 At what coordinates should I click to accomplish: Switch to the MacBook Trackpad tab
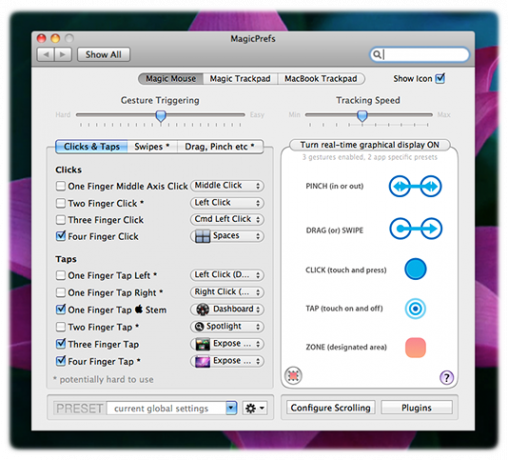tap(321, 79)
